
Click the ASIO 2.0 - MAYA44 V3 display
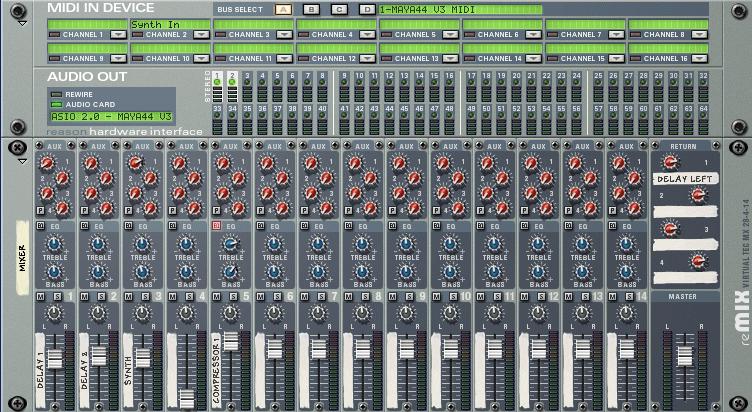[111, 117]
